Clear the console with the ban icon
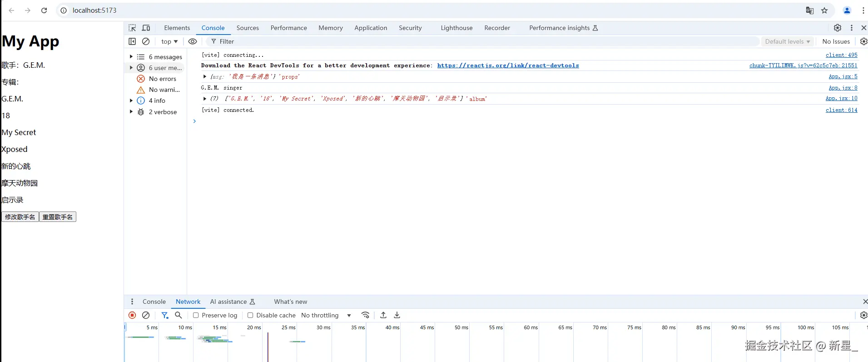 pos(146,41)
